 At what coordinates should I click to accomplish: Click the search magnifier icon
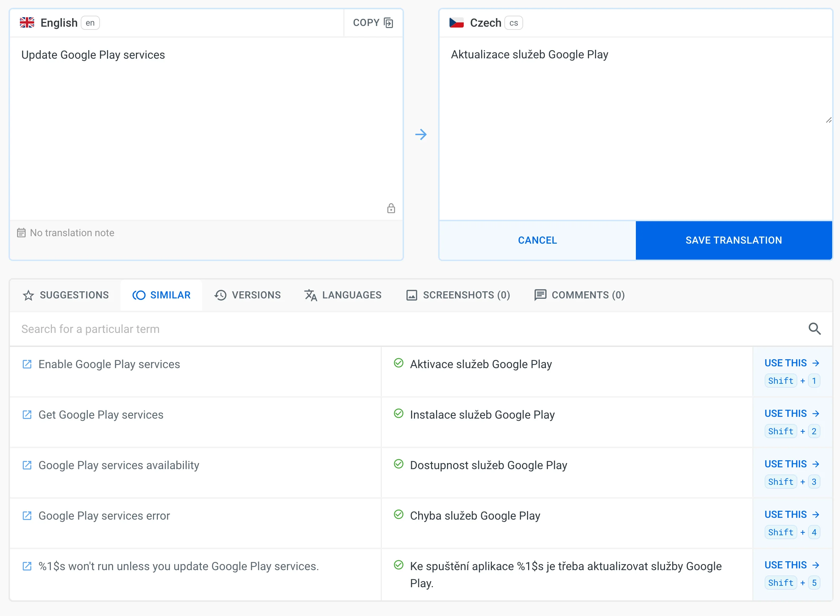[x=814, y=329]
